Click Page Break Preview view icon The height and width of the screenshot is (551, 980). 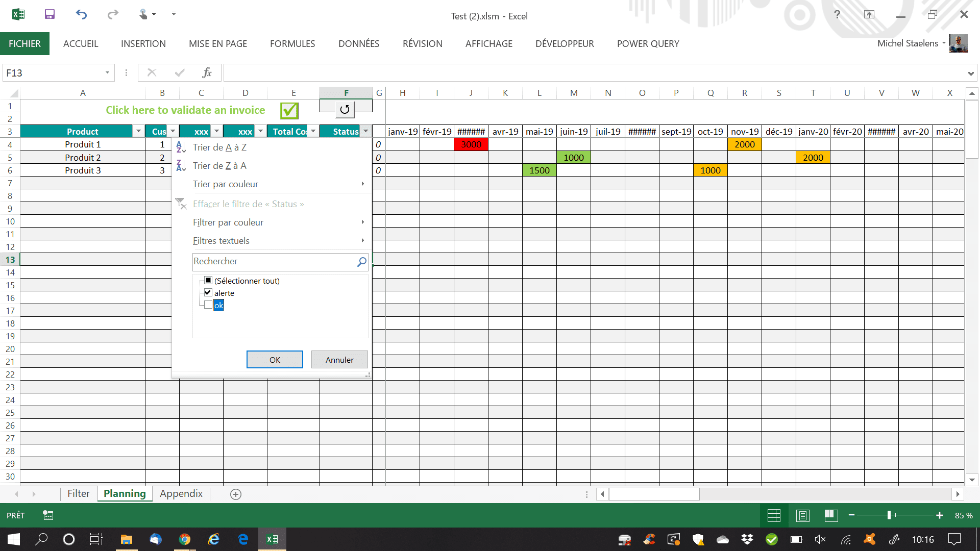(x=831, y=515)
